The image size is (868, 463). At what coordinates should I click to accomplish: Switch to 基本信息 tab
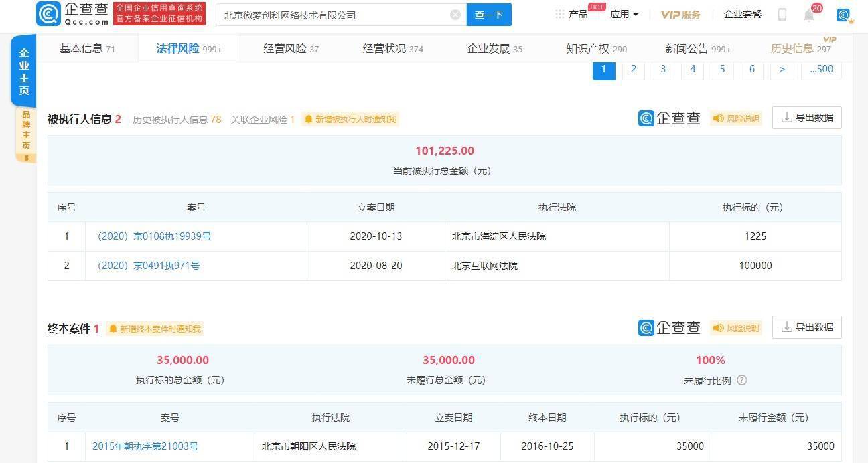(87, 48)
